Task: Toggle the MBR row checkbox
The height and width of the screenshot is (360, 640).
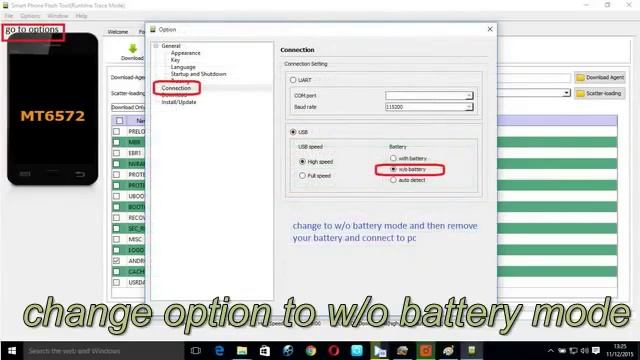Action: (x=117, y=142)
